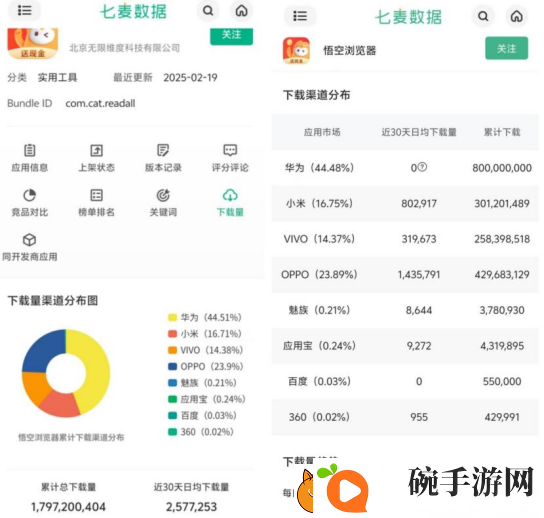Toggle 360 (0.02%) legend entry
This screenshot has height=518, width=544.
click(201, 432)
